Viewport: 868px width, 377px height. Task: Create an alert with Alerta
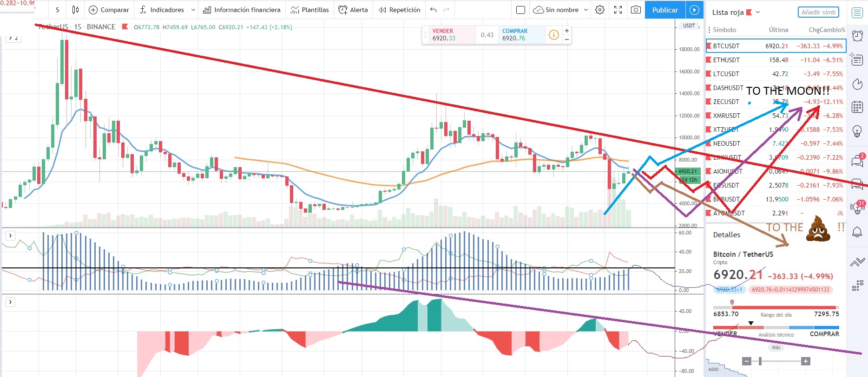[x=353, y=10]
